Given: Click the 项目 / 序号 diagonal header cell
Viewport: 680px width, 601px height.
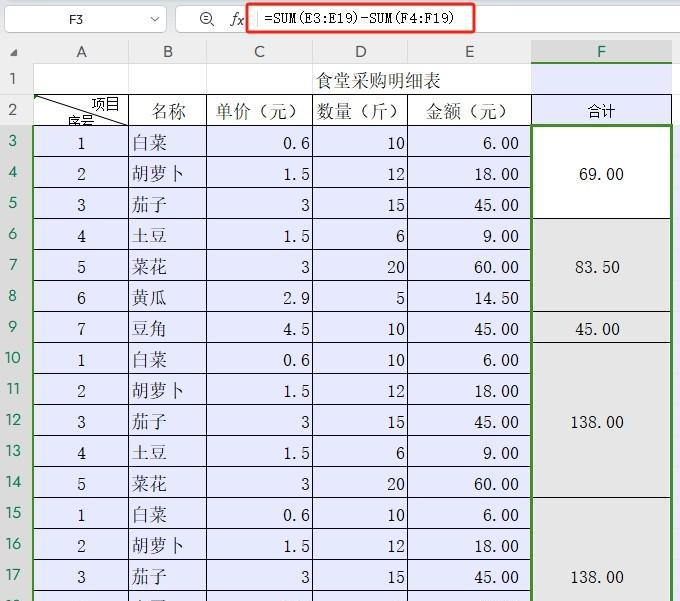Looking at the screenshot, I should tap(81, 110).
